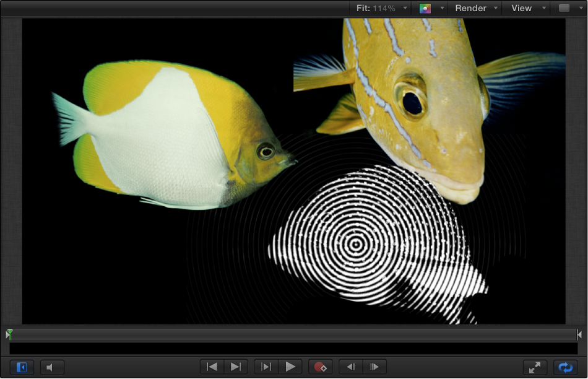This screenshot has height=379, width=588.
Task: Open the View menu
Action: pos(522,8)
